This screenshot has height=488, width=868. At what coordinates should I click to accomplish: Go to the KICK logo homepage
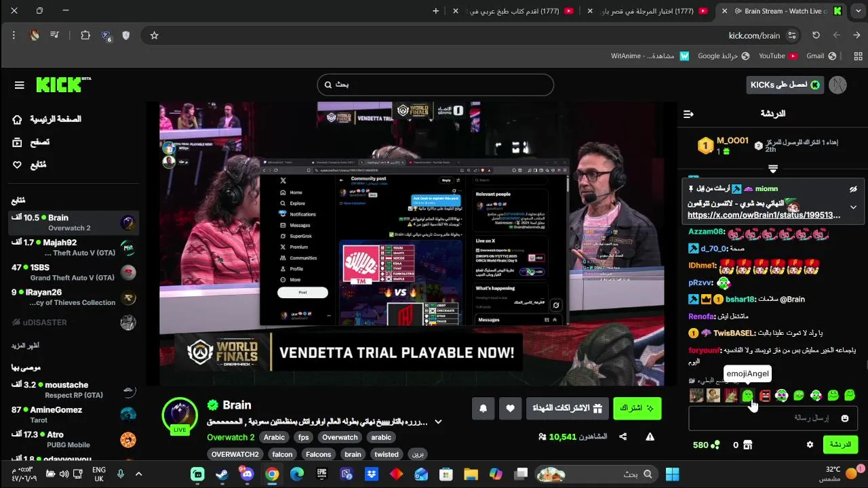(63, 84)
